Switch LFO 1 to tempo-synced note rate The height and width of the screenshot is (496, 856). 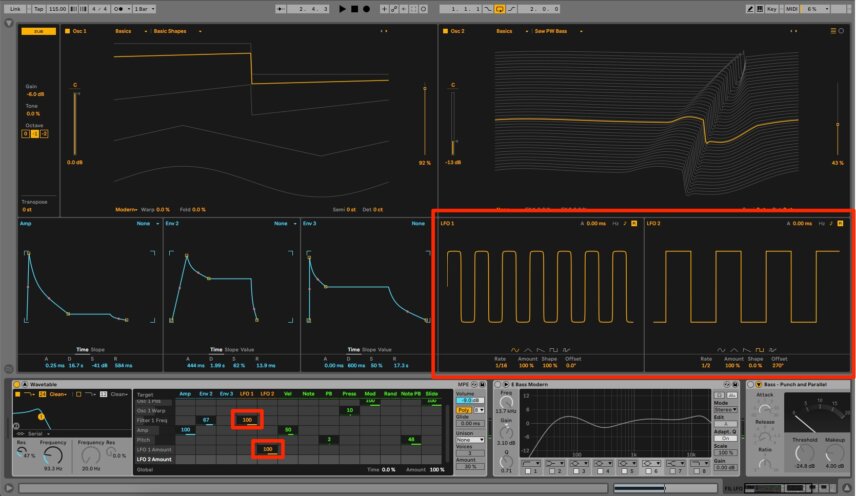[x=625, y=223]
